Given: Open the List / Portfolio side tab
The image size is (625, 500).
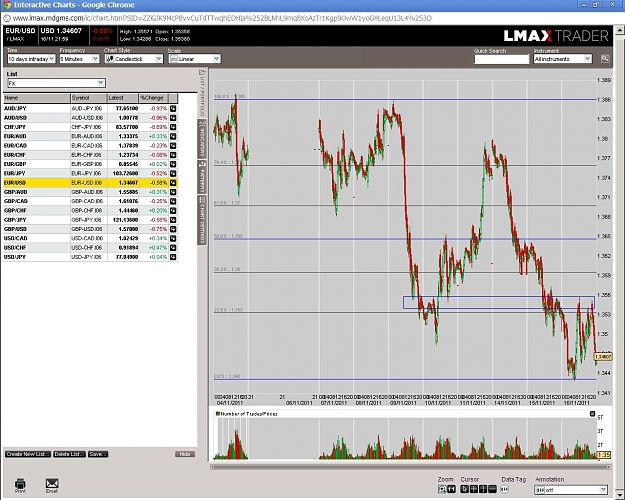Looking at the screenshot, I should (202, 93).
